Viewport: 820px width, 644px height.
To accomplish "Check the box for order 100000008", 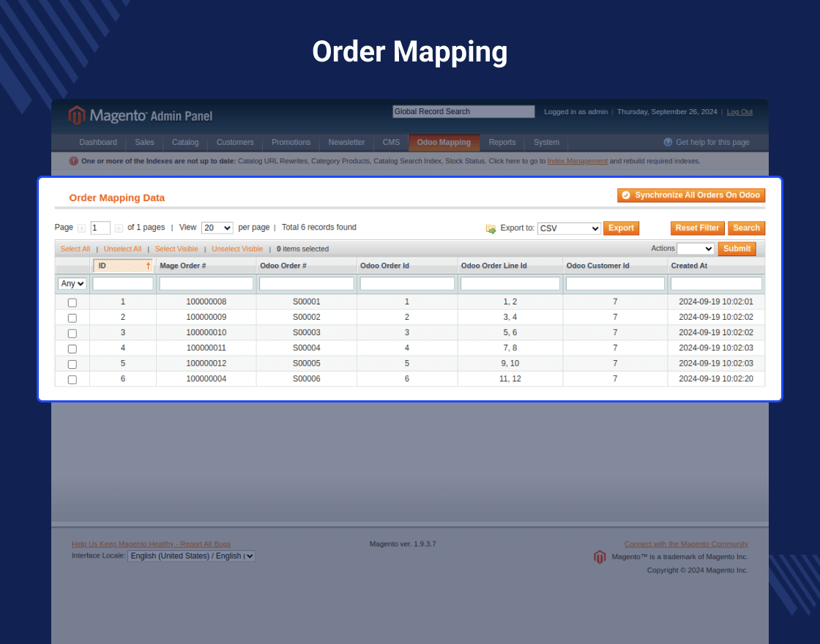I will tap(72, 303).
